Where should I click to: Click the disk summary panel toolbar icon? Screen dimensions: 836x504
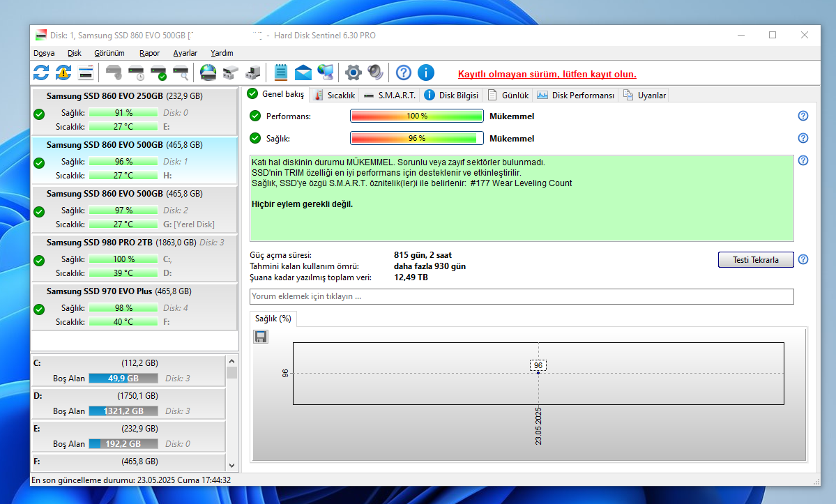click(x=86, y=72)
